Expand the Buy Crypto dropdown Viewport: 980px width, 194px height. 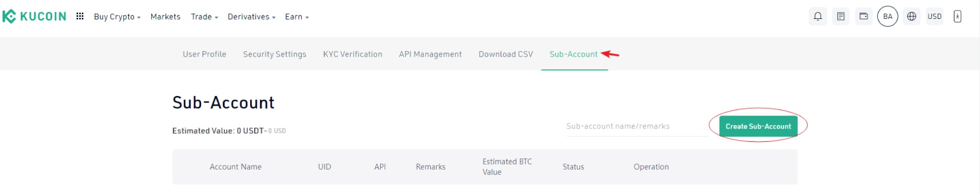(117, 17)
